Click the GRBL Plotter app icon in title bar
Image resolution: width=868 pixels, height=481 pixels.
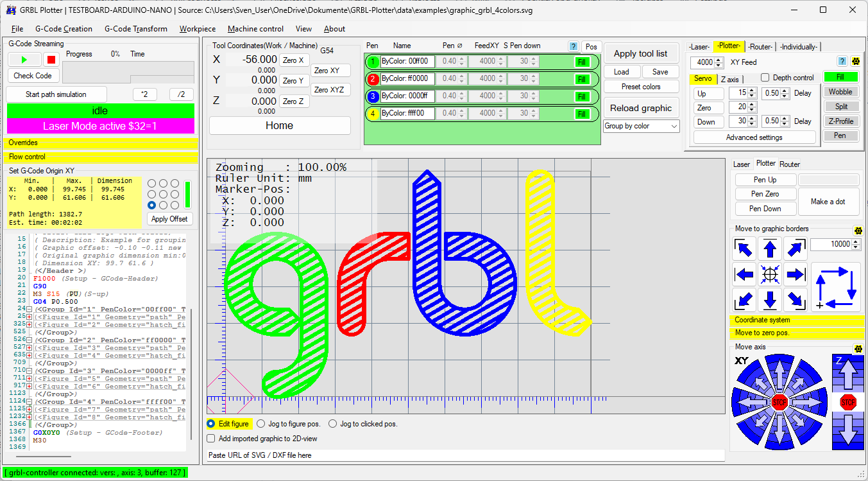10,10
